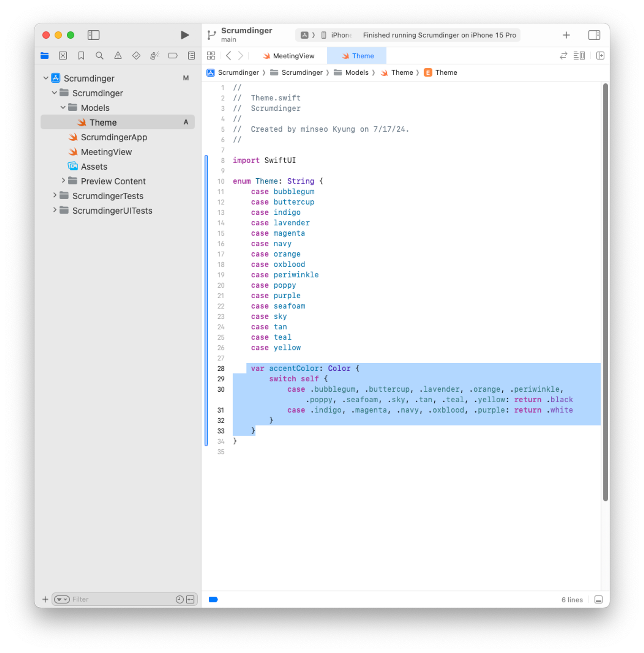Toggle the right inspector panel
Screen dimensions: 644x653
pos(594,35)
